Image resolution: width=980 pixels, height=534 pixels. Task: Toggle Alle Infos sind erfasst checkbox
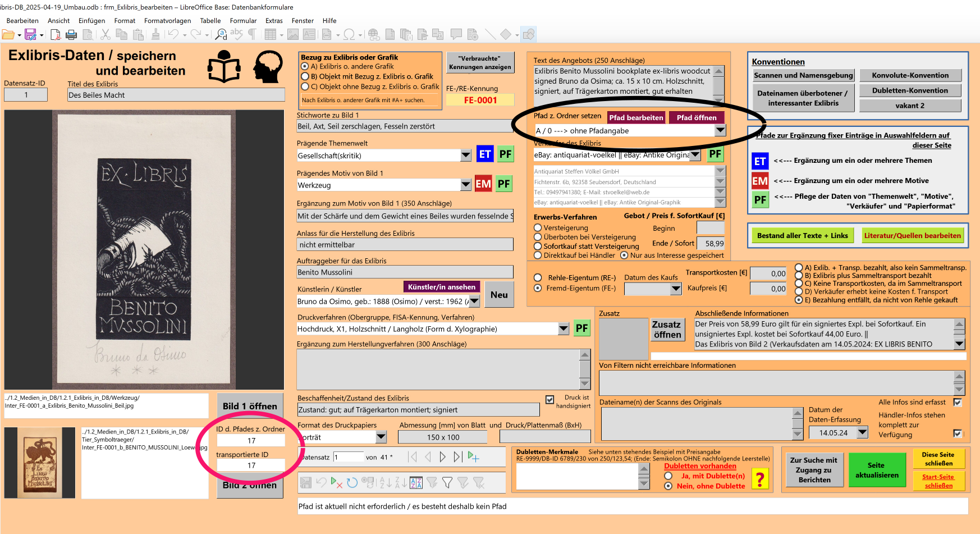[x=958, y=402]
